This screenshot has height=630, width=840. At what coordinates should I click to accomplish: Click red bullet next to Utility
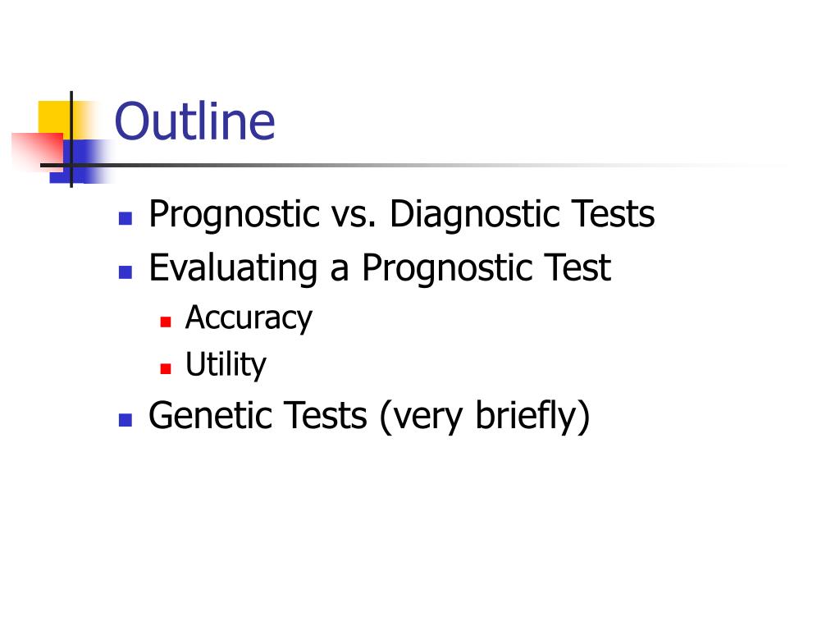166,368
